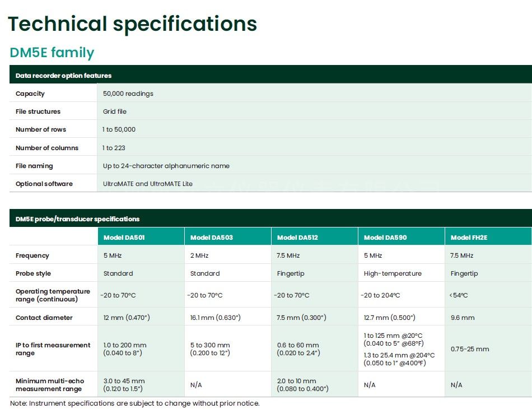Image resolution: width=532 pixels, height=409 pixels.
Task: Click the "DM5E family" heading
Action: (52, 53)
